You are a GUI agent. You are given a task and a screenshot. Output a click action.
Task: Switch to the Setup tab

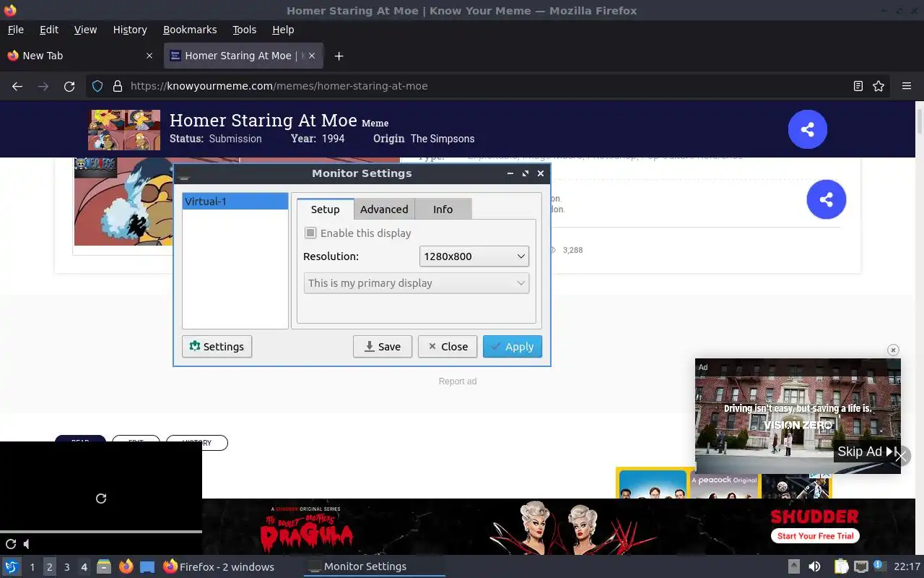pos(325,210)
